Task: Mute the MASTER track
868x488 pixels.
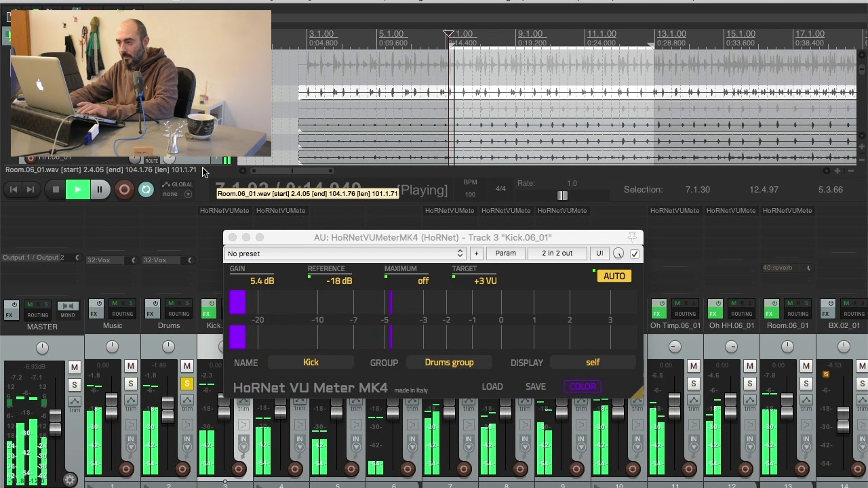Action: pyautogui.click(x=74, y=367)
